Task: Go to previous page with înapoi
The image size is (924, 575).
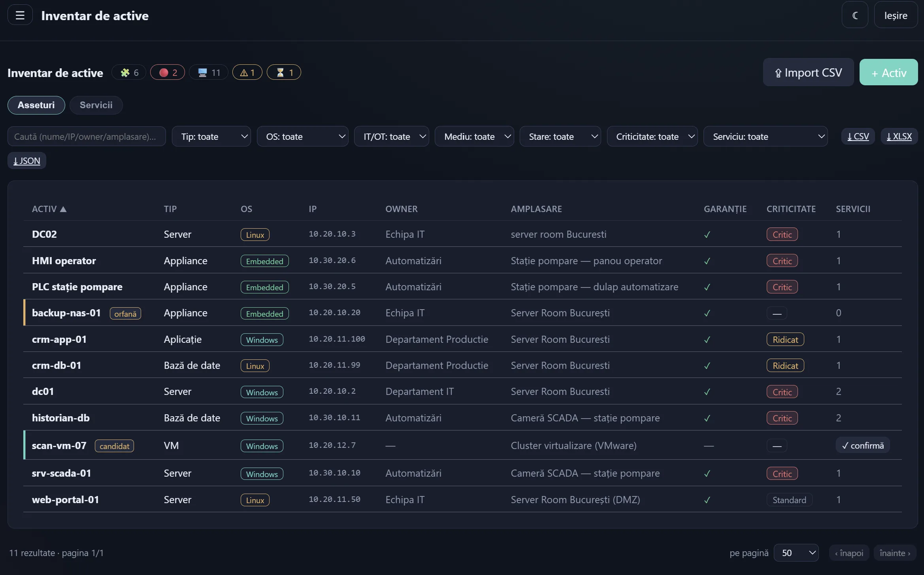Action: point(849,553)
